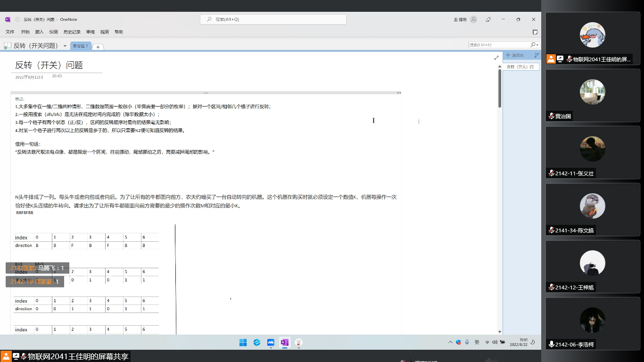
Task: Click the user account avatar icon
Action: pyautogui.click(x=473, y=19)
